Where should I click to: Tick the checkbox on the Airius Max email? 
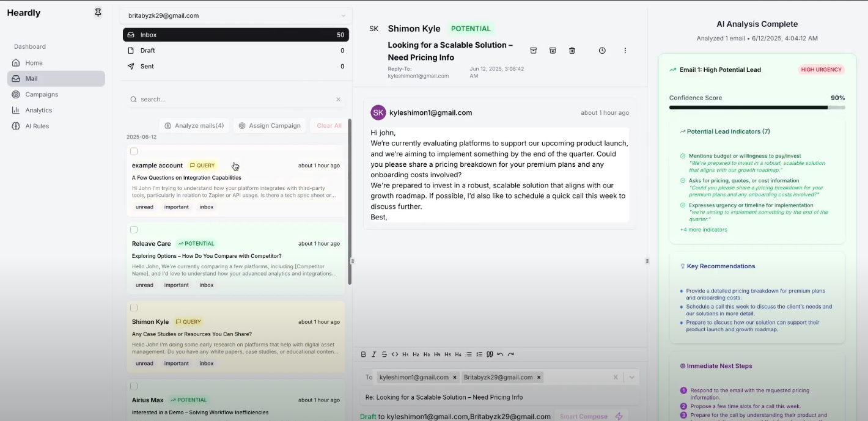tap(134, 386)
